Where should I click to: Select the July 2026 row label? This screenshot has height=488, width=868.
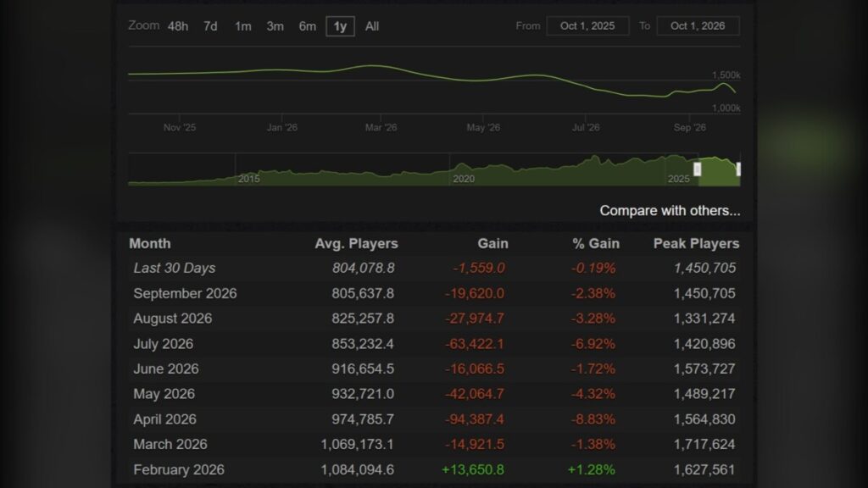(164, 344)
